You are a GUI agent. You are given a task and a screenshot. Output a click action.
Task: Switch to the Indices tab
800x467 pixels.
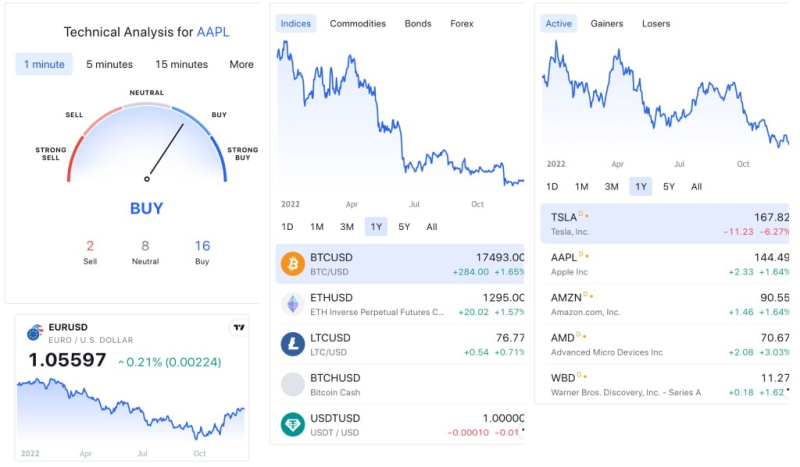point(295,23)
